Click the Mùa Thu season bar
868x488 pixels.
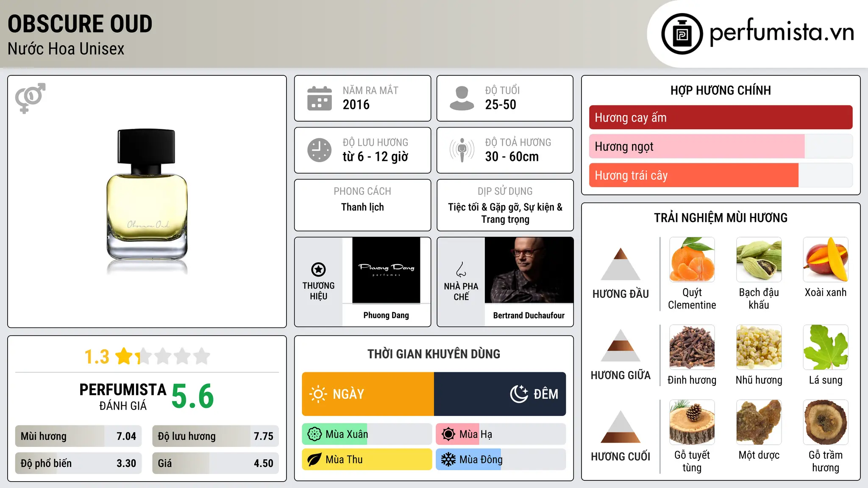pyautogui.click(x=367, y=460)
